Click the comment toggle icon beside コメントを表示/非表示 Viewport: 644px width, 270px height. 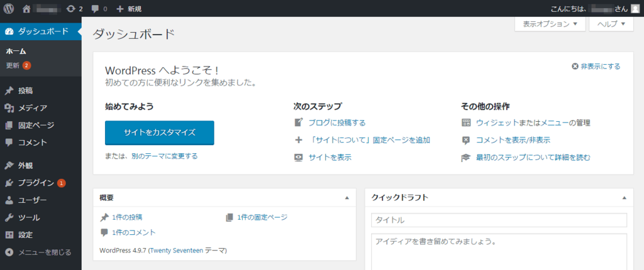tap(466, 140)
